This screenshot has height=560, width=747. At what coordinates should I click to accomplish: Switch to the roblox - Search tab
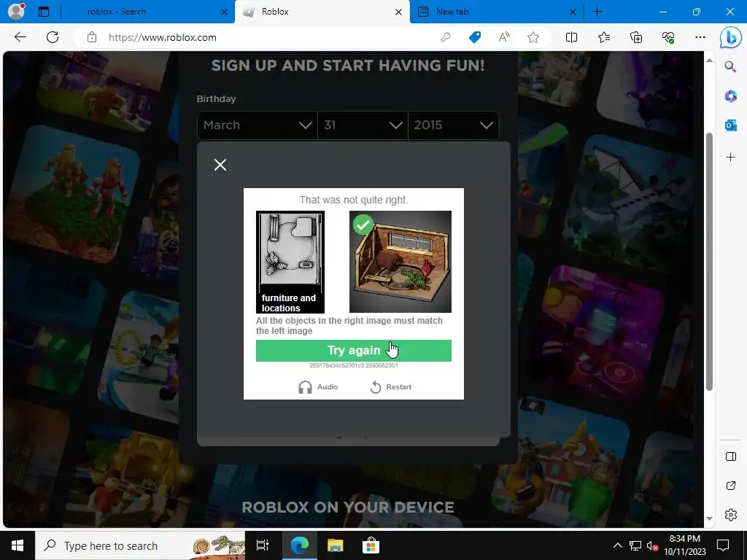pos(117,12)
